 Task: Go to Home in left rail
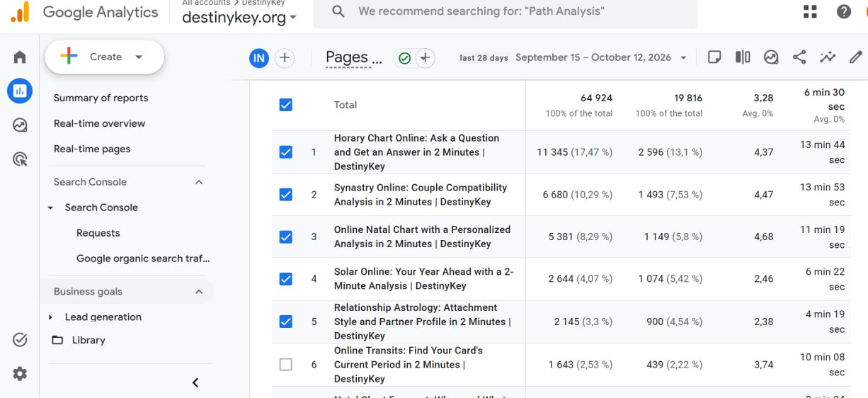(x=20, y=57)
